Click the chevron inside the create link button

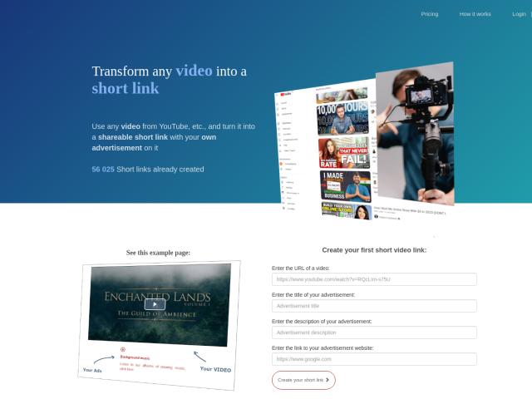point(328,380)
